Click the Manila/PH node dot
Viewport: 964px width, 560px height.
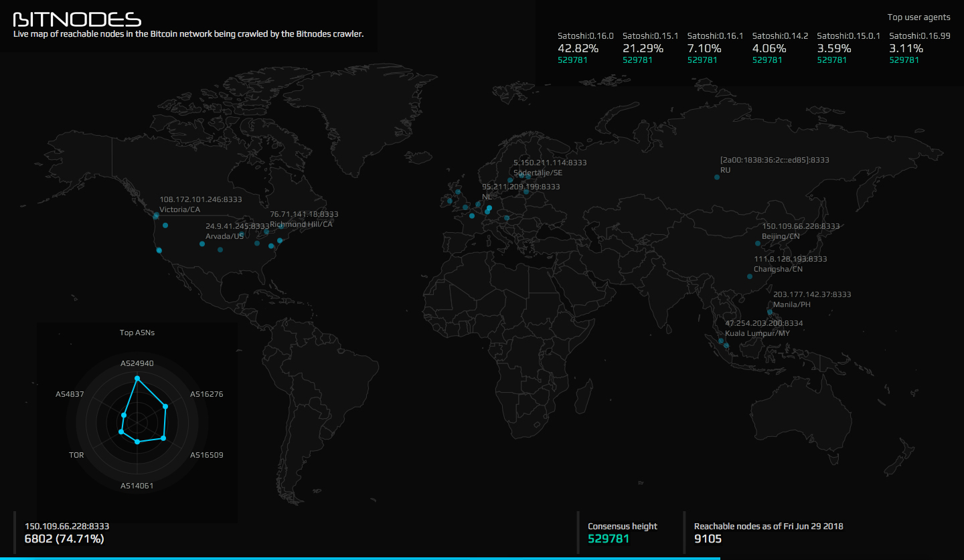(x=769, y=312)
